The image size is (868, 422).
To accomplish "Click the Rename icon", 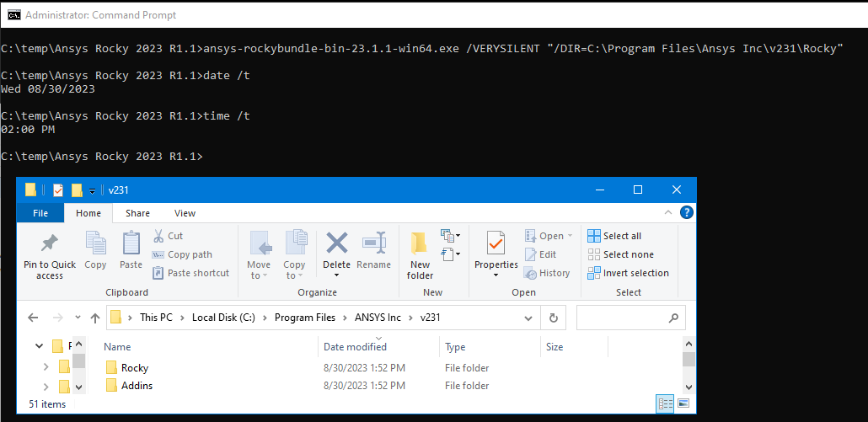I will (x=373, y=243).
